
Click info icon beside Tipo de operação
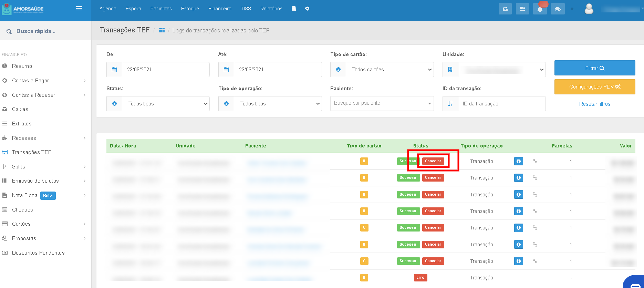tap(226, 104)
